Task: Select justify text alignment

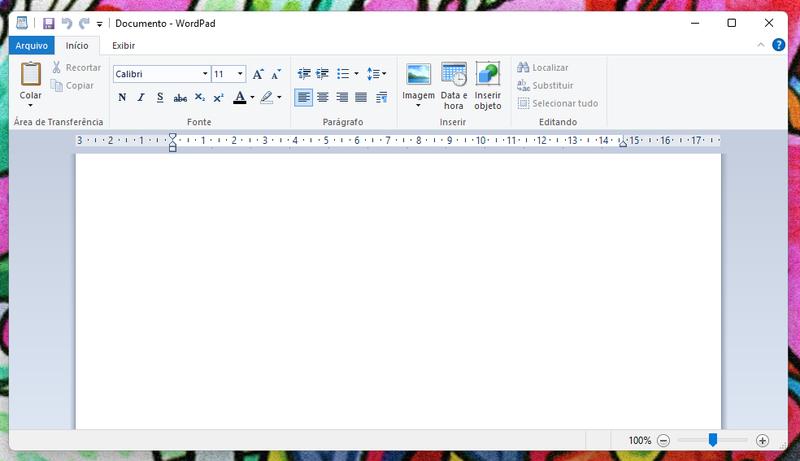Action: (361, 97)
